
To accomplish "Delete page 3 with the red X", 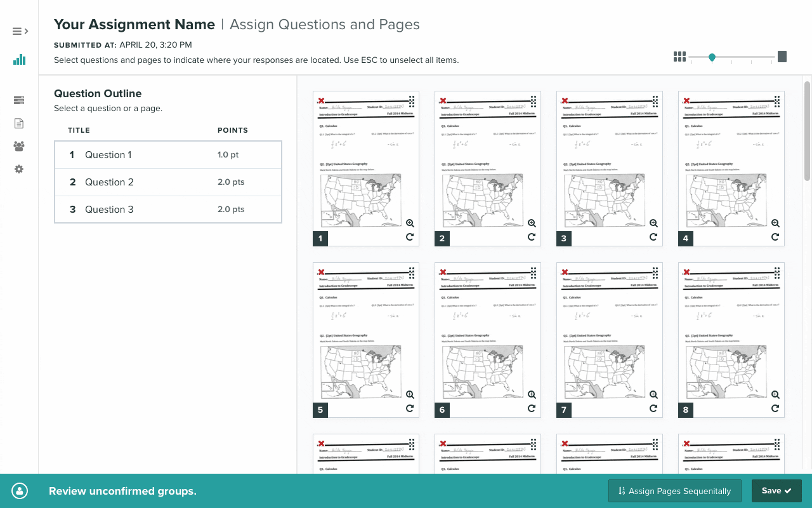I will tap(565, 100).
